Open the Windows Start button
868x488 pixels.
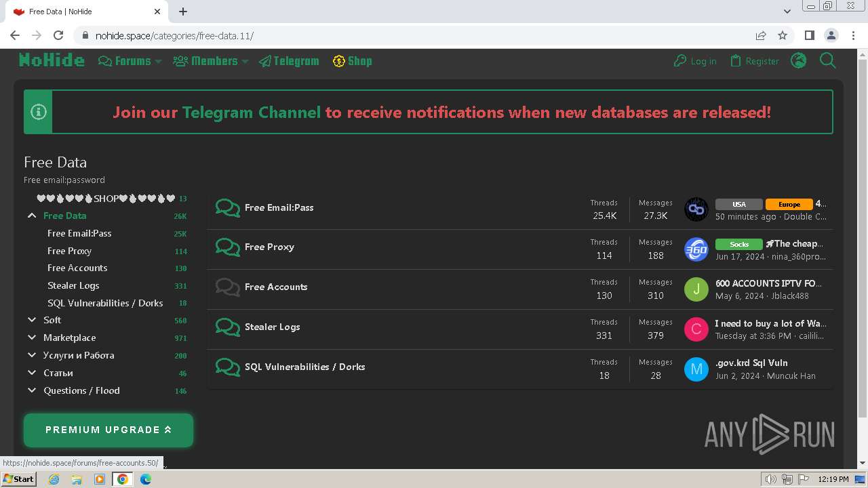tap(18, 479)
